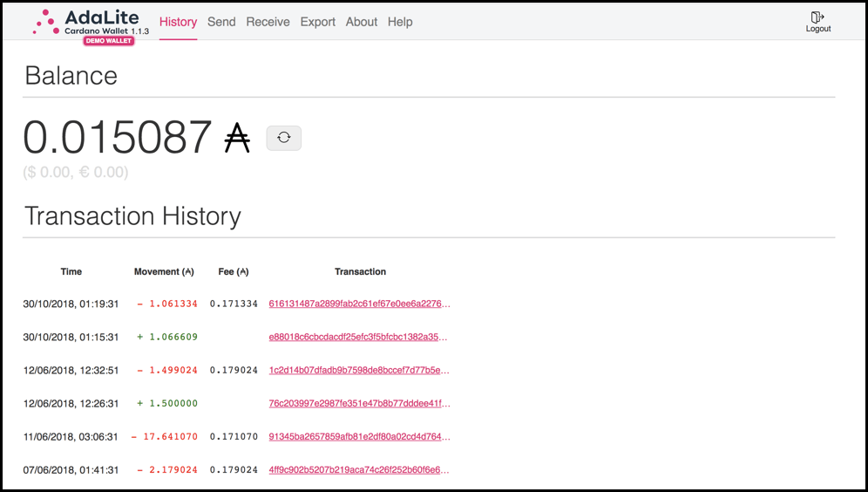Click the DEMO WALLET badge
This screenshot has width=868, height=492.
click(109, 40)
